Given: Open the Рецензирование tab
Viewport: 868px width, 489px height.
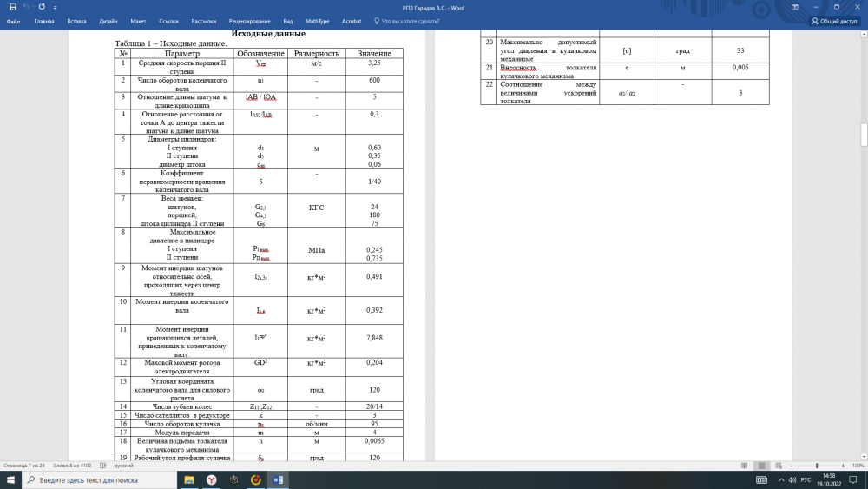Looking at the screenshot, I should point(250,21).
